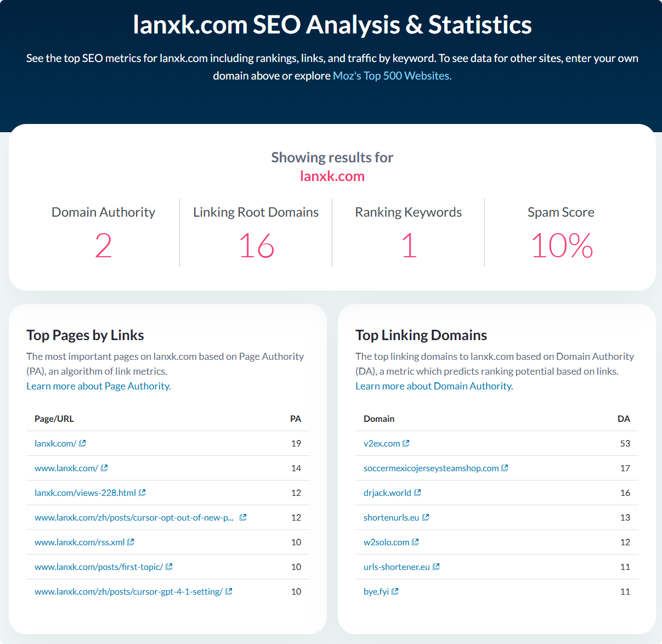Click the pink lanxk.com results heading

[x=332, y=176]
